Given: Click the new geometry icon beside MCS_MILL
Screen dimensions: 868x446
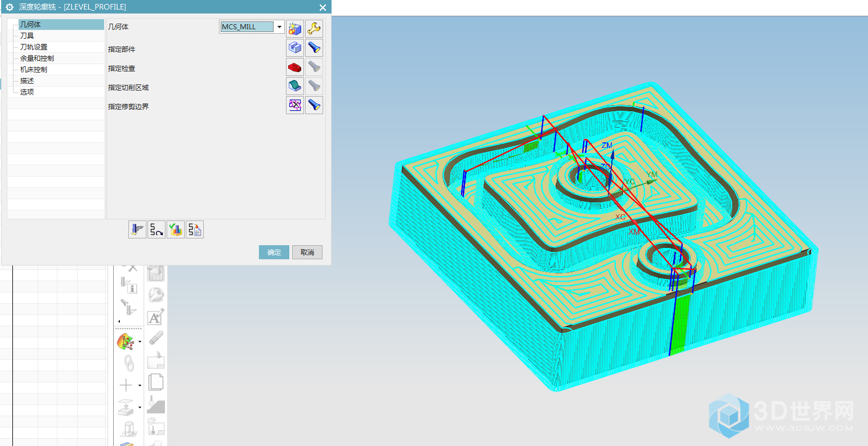Looking at the screenshot, I should tap(295, 28).
